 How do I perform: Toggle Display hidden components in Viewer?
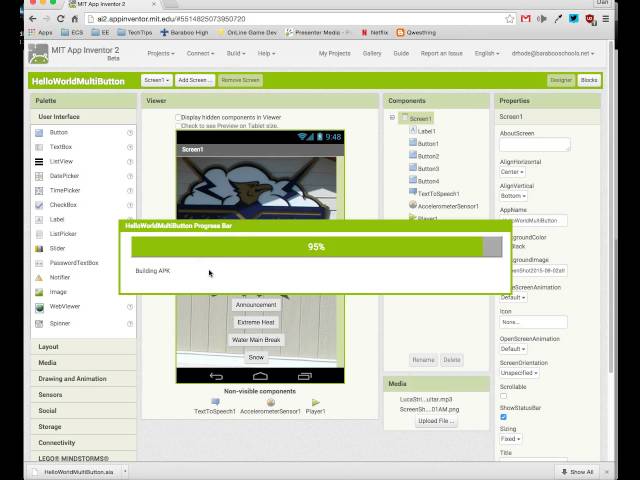(x=178, y=118)
